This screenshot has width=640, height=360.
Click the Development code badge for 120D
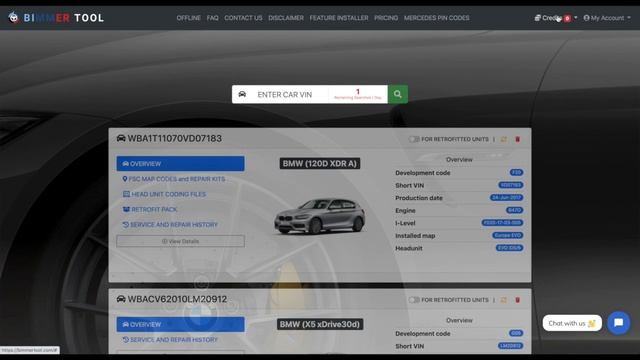516,173
